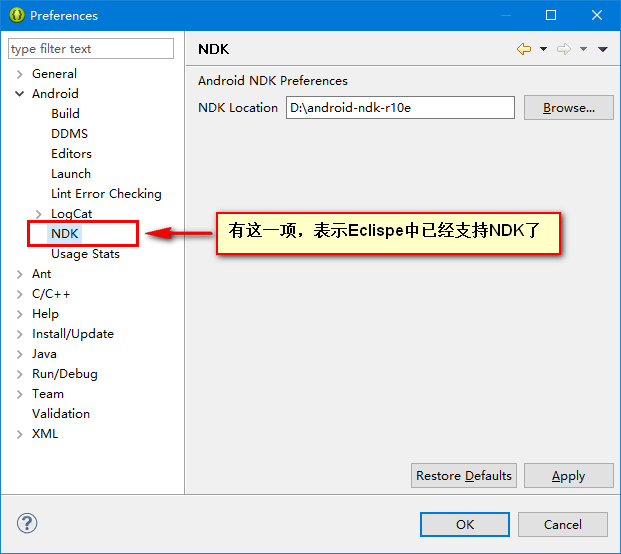Screen dimensions: 621x554
Task: Open the Build preferences page
Action: tap(65, 114)
